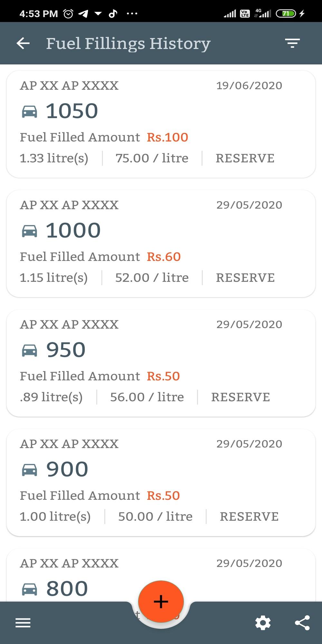
Task: Tap car icon beside 900 reading
Action: [x=29, y=470]
